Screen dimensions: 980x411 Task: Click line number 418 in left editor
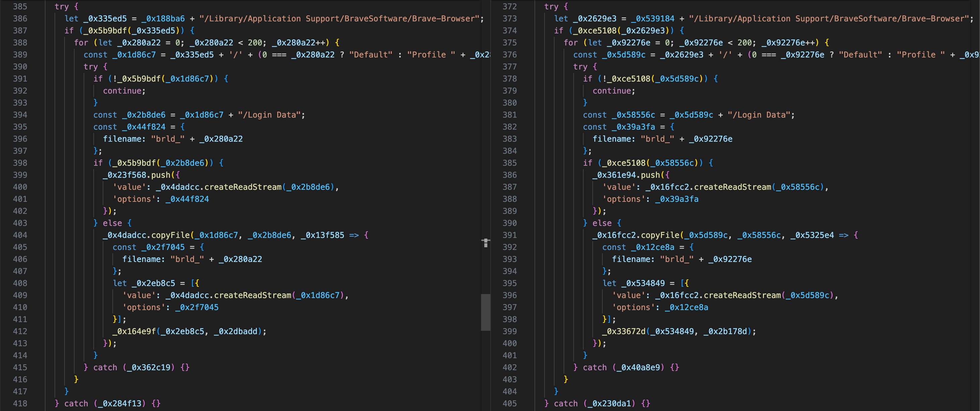[20, 403]
